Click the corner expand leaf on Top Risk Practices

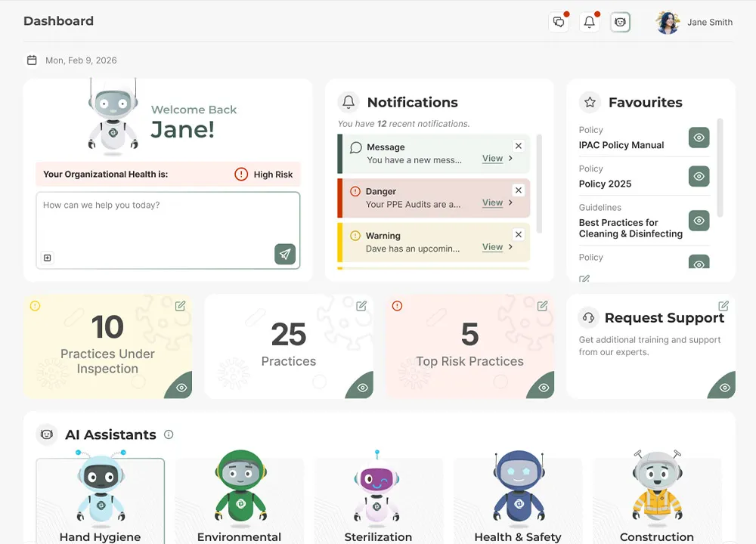pyautogui.click(x=541, y=386)
